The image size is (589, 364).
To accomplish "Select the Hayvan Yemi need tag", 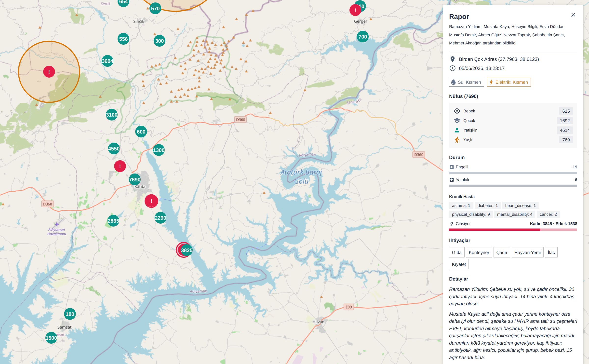I will coord(527,252).
